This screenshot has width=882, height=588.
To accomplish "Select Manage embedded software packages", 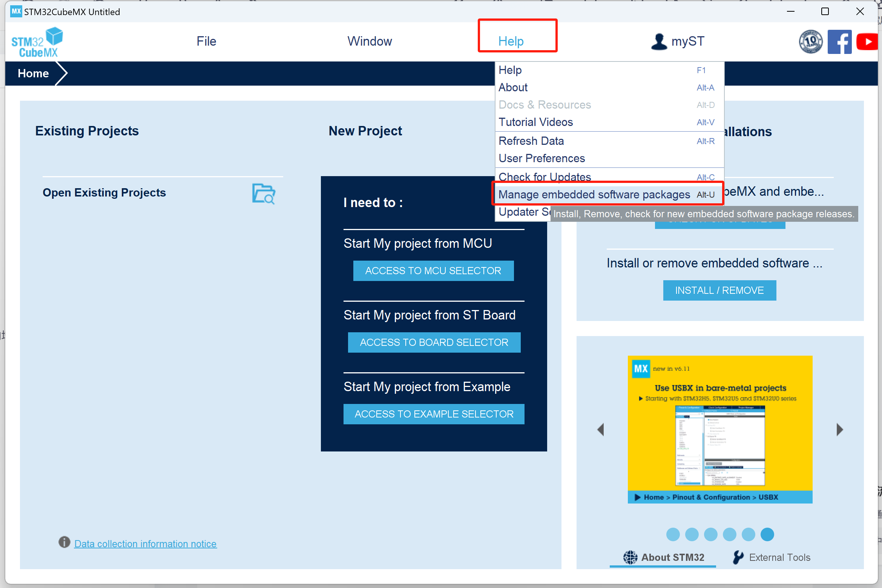I will [609, 195].
